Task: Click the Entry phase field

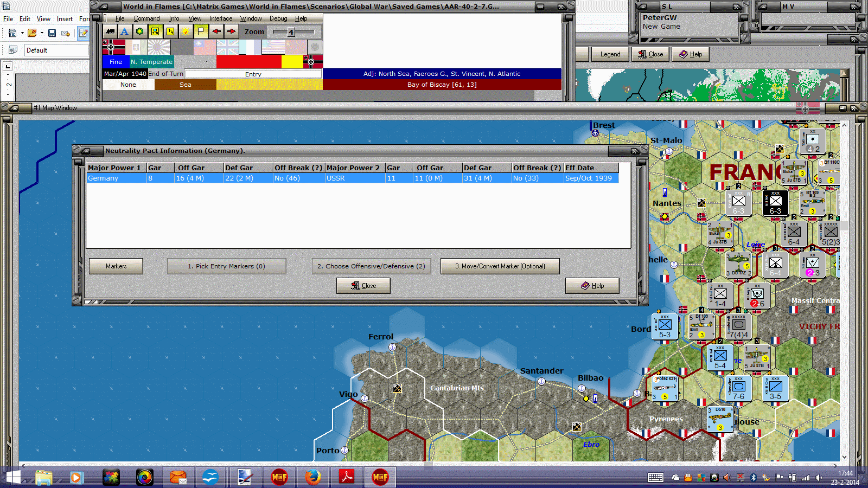Action: 253,74
